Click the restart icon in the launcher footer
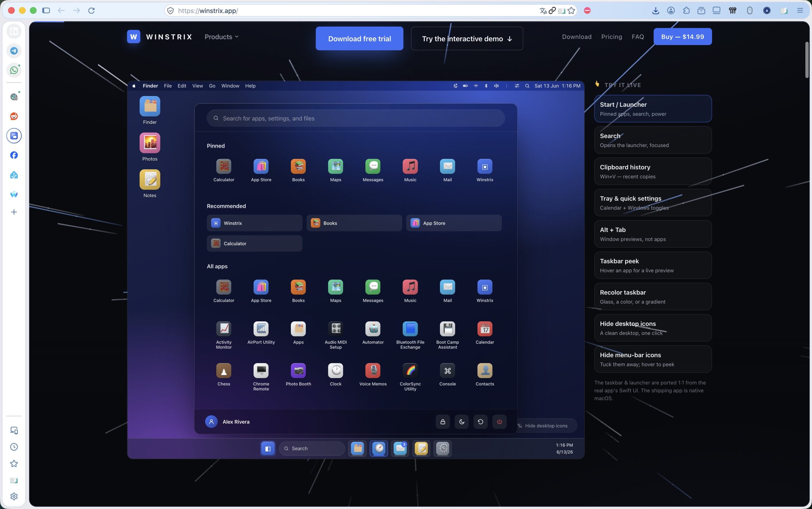 pyautogui.click(x=481, y=422)
